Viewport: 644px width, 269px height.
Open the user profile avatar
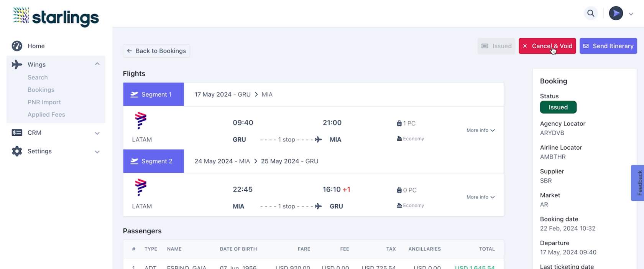pos(616,13)
